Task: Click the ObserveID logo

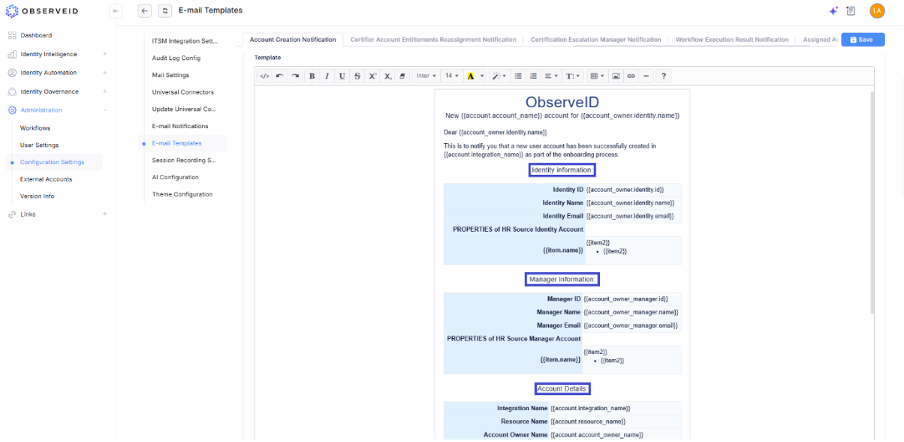Action: tap(42, 11)
